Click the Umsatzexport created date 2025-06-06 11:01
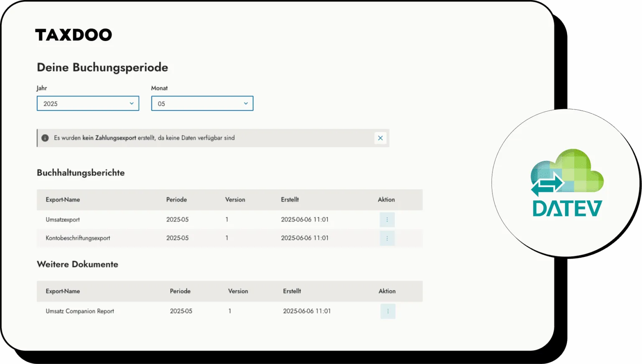Viewport: 642px width, 364px height. [x=305, y=219]
